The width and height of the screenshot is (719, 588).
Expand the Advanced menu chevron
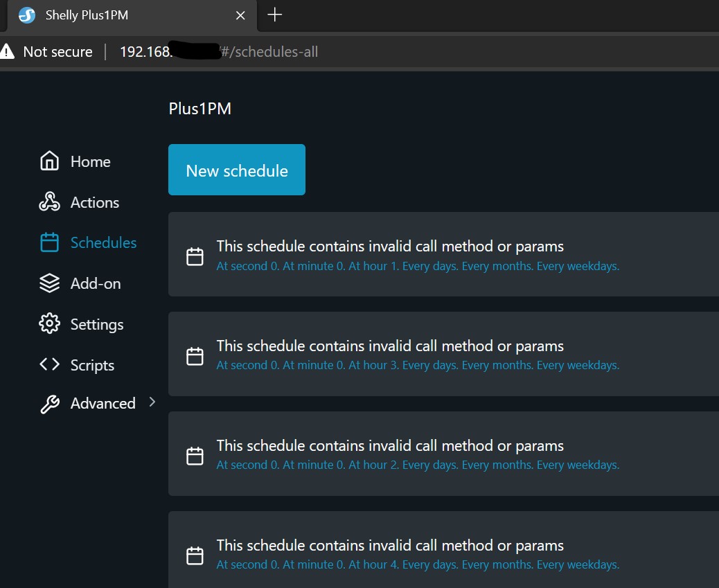pyautogui.click(x=152, y=402)
